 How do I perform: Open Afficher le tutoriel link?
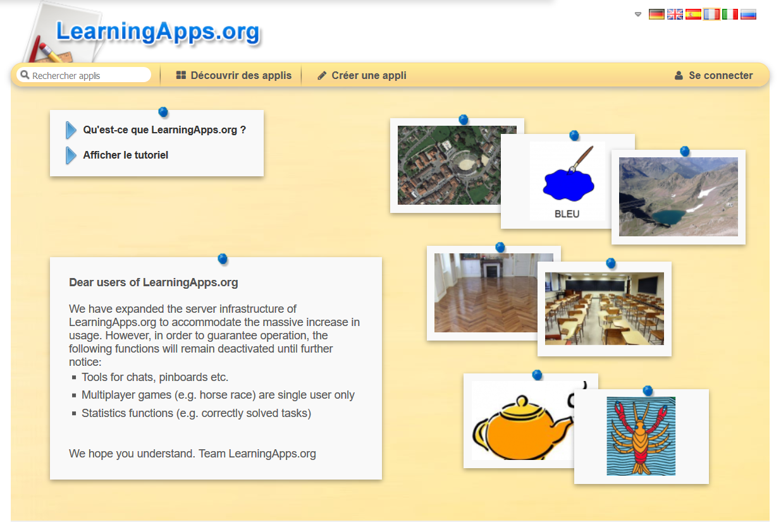[x=126, y=155]
